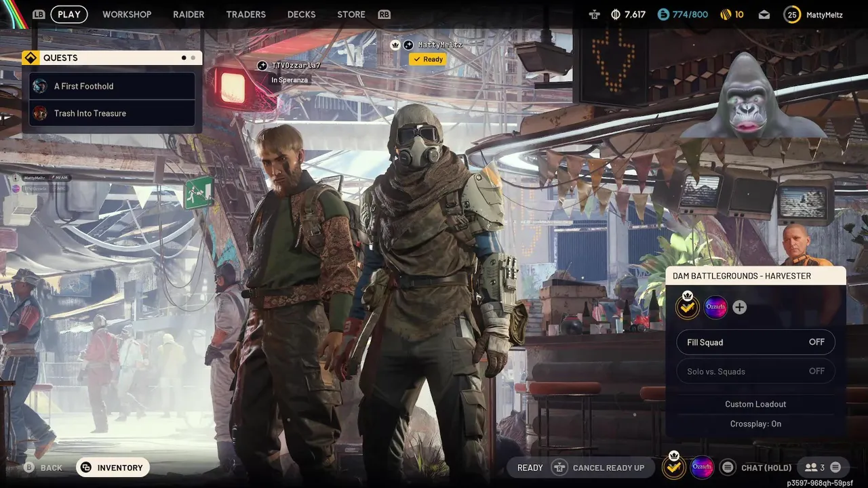
Task: Select the DECKS tab
Action: pyautogui.click(x=301, y=14)
